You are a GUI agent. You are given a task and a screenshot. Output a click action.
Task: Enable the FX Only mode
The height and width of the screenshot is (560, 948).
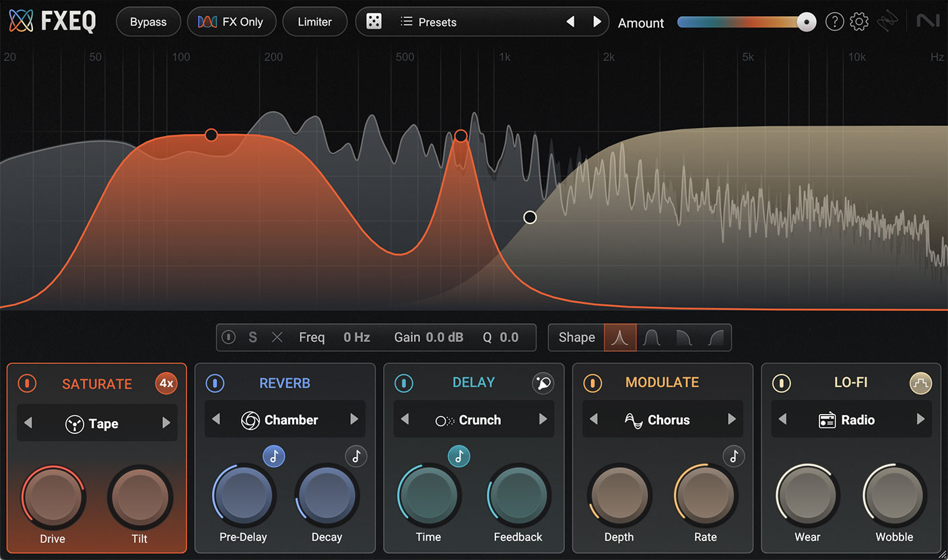[x=232, y=22]
